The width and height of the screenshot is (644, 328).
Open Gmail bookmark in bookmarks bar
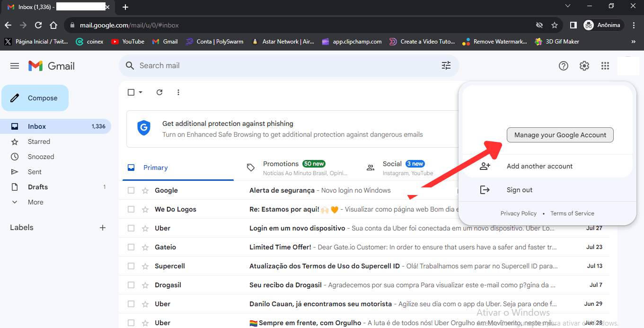click(x=165, y=42)
